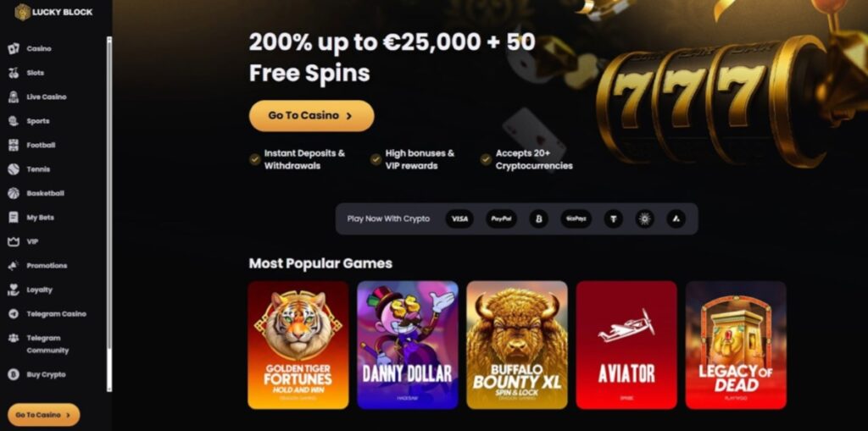Viewport: 868px width, 431px height.
Task: Select the Basketball sidebar item
Action: (46, 193)
